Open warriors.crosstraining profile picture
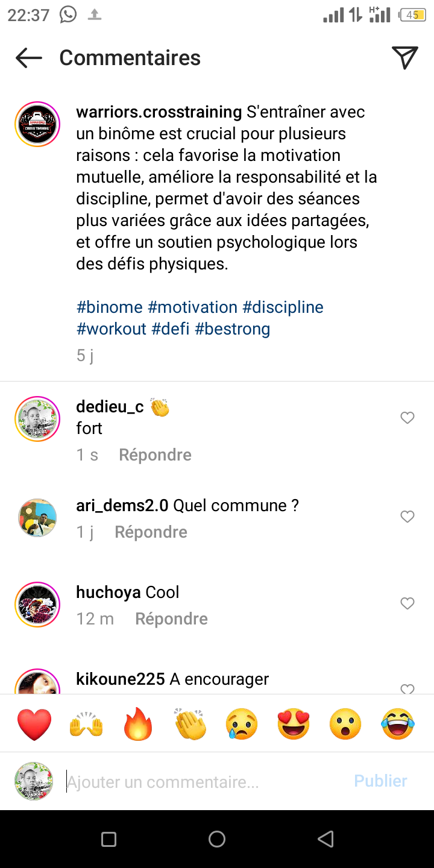Viewport: 434px width, 868px height. coord(37,124)
